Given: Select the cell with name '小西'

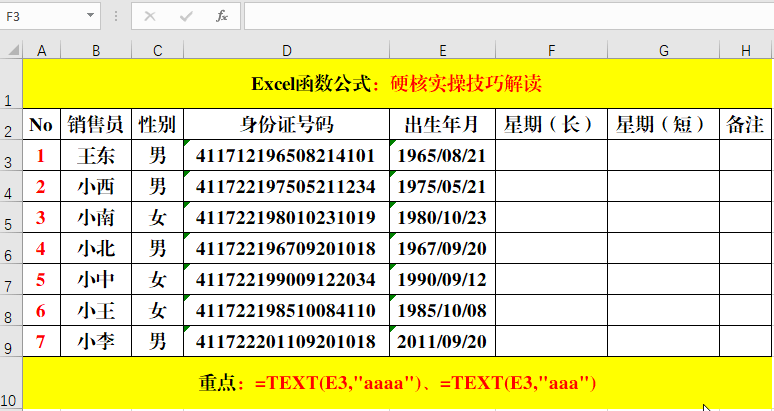Looking at the screenshot, I should coord(96,186).
